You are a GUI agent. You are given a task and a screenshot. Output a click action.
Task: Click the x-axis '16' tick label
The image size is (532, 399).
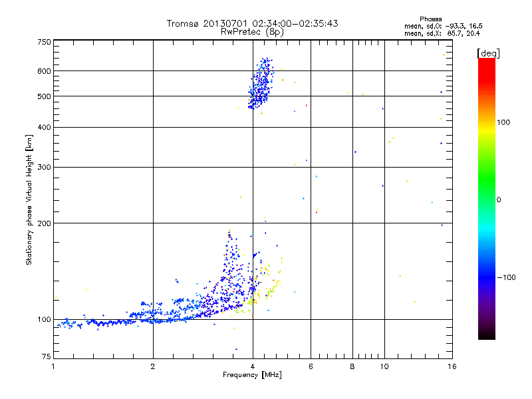452,366
